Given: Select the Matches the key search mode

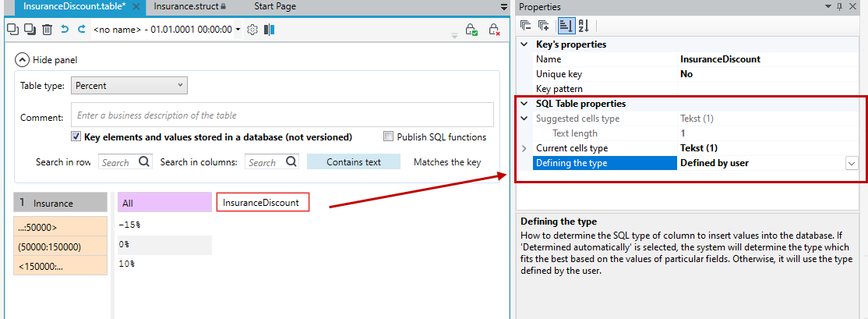Looking at the screenshot, I should point(447,162).
